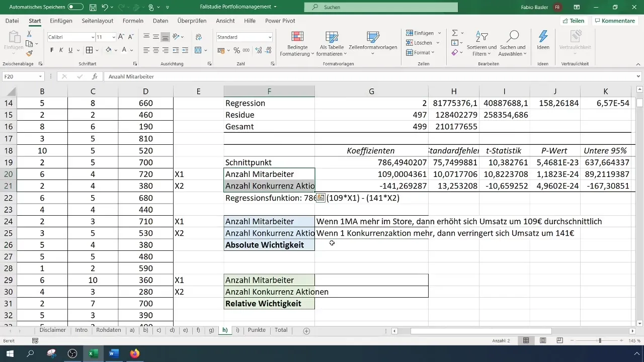
Task: Toggle italic formatting K button
Action: click(x=61, y=50)
